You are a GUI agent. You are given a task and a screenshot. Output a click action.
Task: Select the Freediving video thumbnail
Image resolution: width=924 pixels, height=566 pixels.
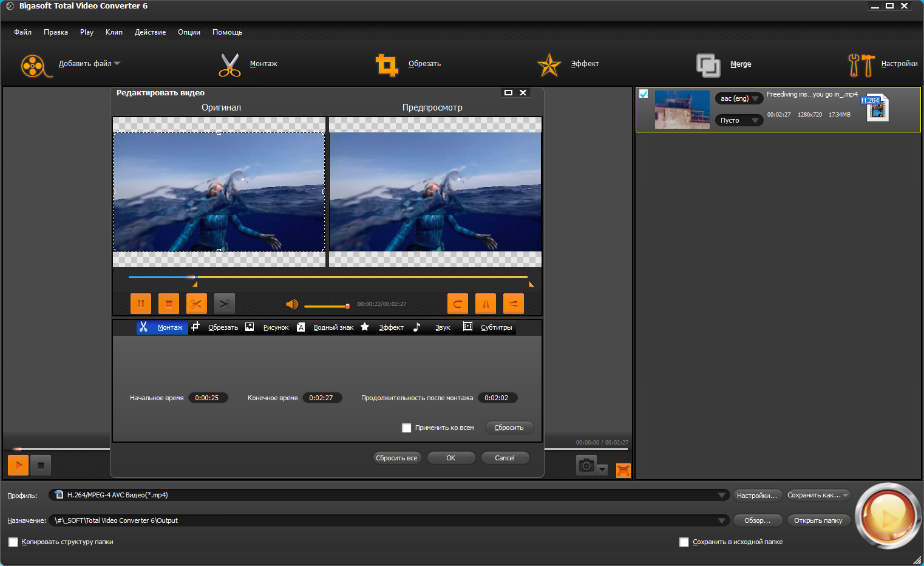pos(682,109)
